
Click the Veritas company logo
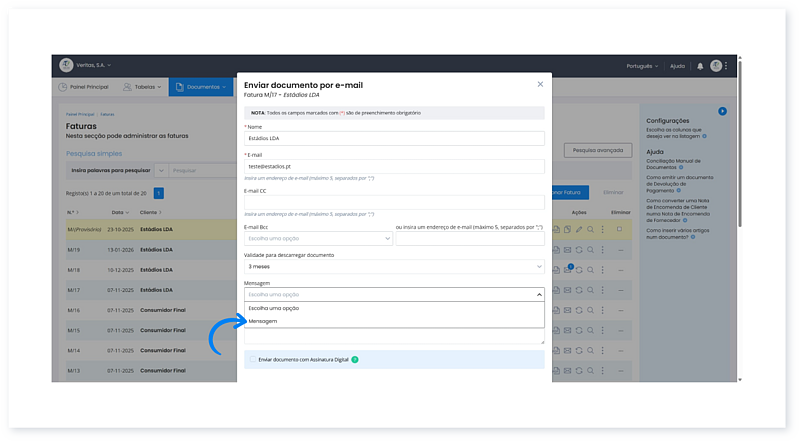click(66, 66)
